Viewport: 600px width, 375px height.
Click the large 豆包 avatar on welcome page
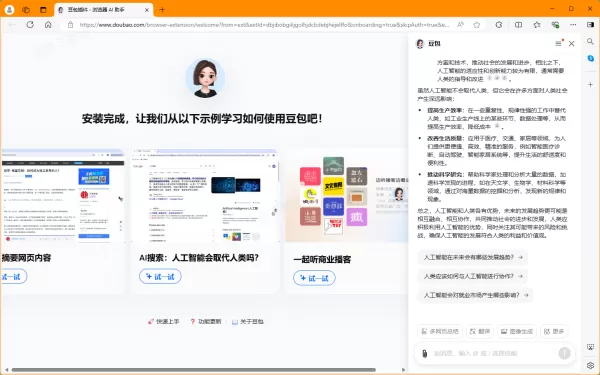(205, 78)
